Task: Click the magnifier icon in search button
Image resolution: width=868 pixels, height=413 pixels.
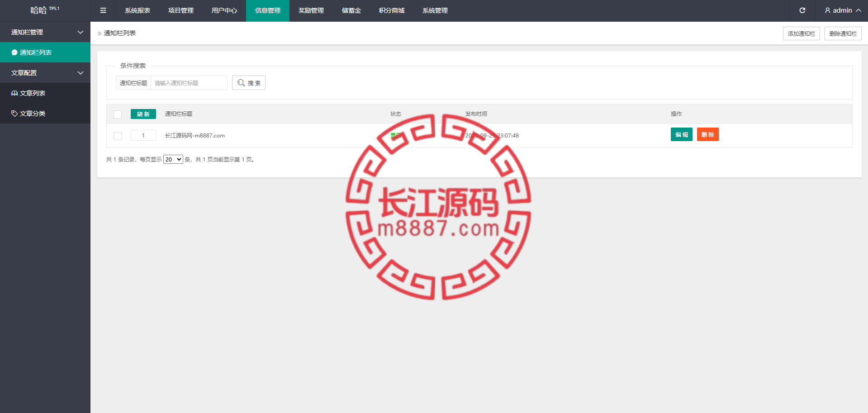Action: tap(241, 83)
